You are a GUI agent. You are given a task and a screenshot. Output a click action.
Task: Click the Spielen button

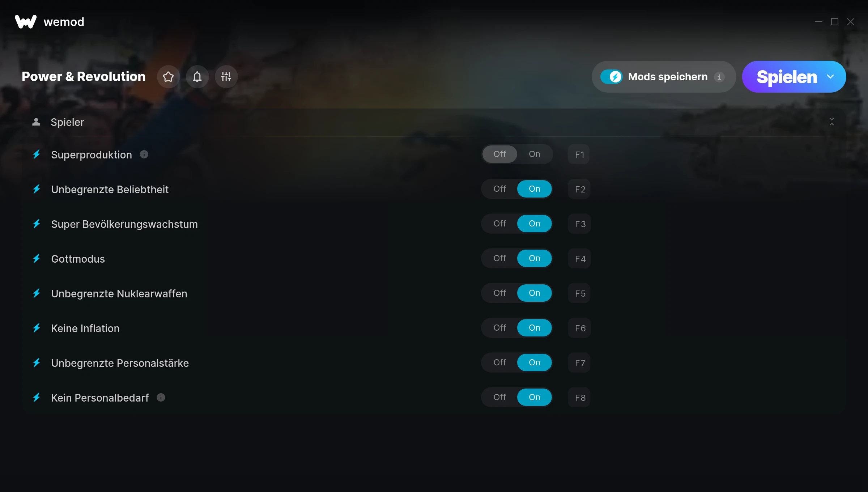(x=787, y=77)
